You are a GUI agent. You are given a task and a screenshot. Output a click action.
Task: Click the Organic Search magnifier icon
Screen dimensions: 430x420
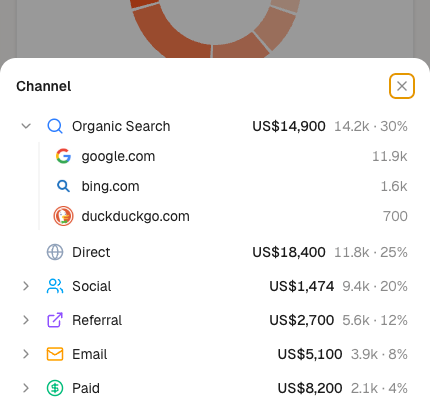pos(55,126)
